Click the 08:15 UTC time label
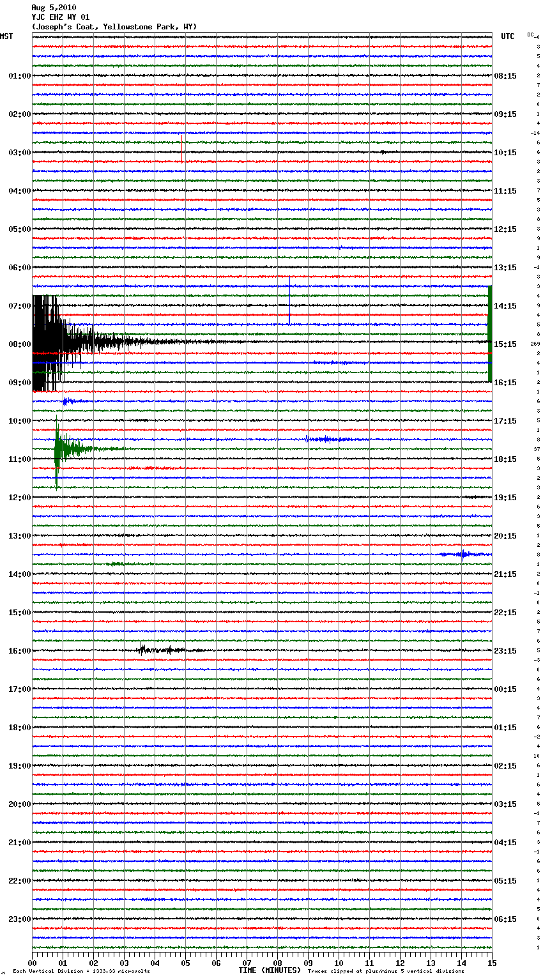Screen dimensions: 543x980 click(505, 76)
